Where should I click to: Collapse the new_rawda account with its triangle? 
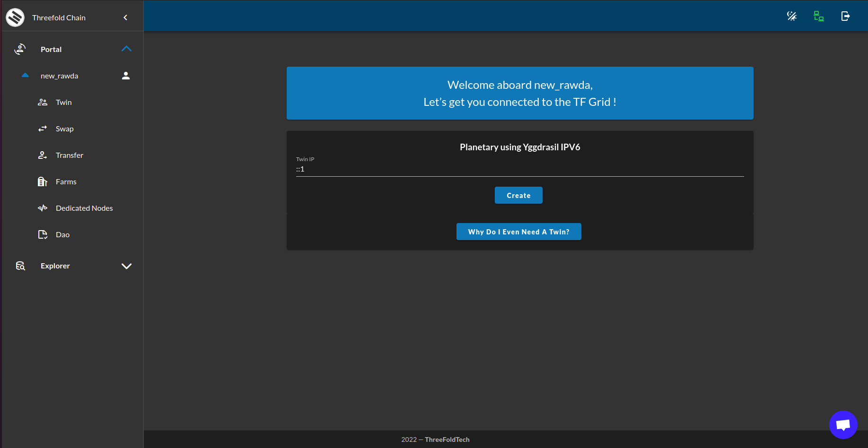point(25,75)
